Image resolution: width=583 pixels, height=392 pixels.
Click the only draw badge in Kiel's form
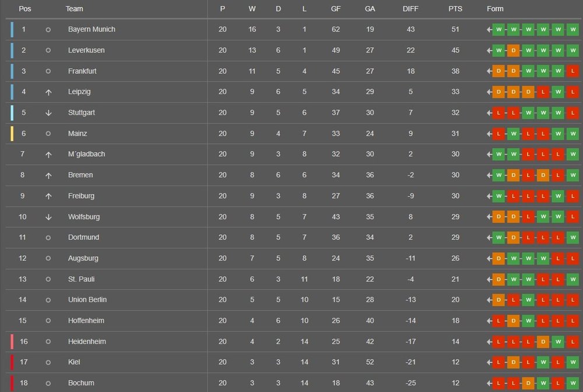pyautogui.click(x=513, y=362)
